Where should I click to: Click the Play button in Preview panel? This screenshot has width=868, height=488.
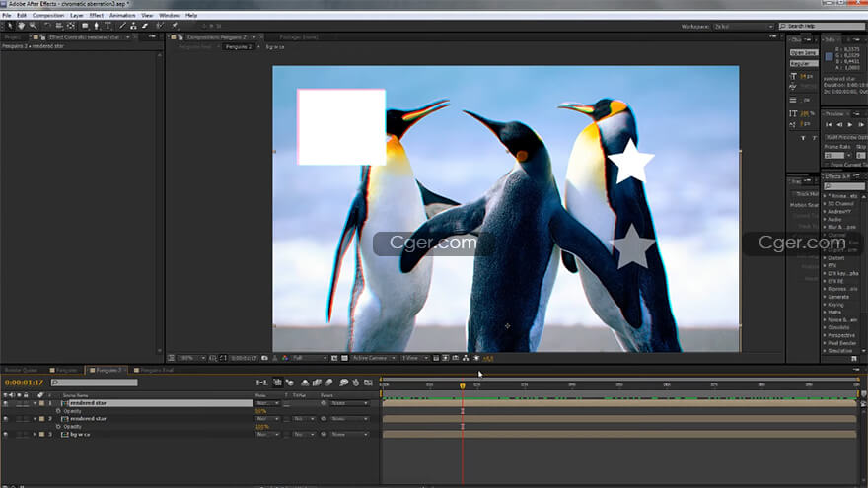(850, 125)
